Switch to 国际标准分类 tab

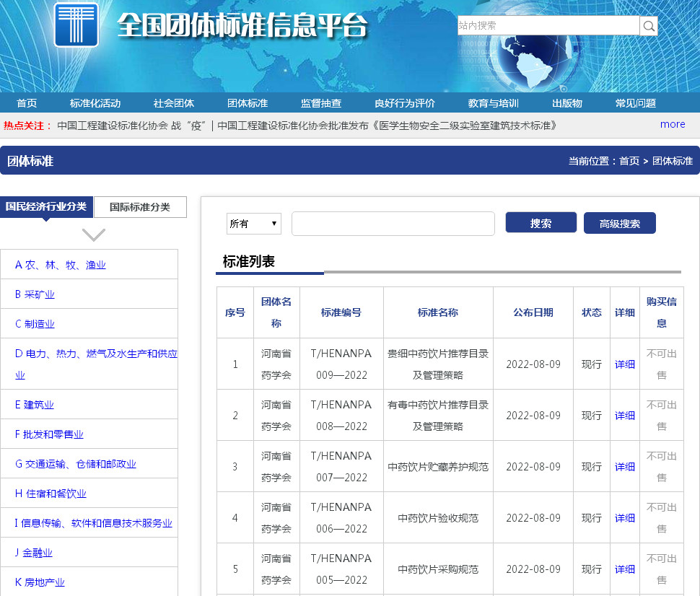click(x=140, y=207)
